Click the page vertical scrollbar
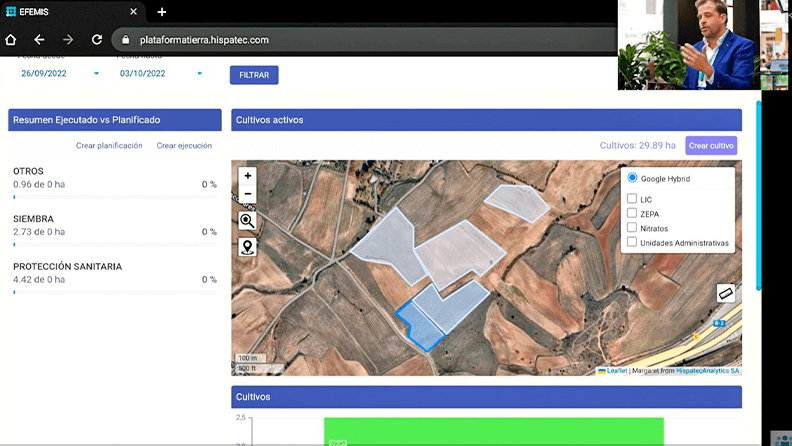Screen dimensions: 792x446 point(758,195)
